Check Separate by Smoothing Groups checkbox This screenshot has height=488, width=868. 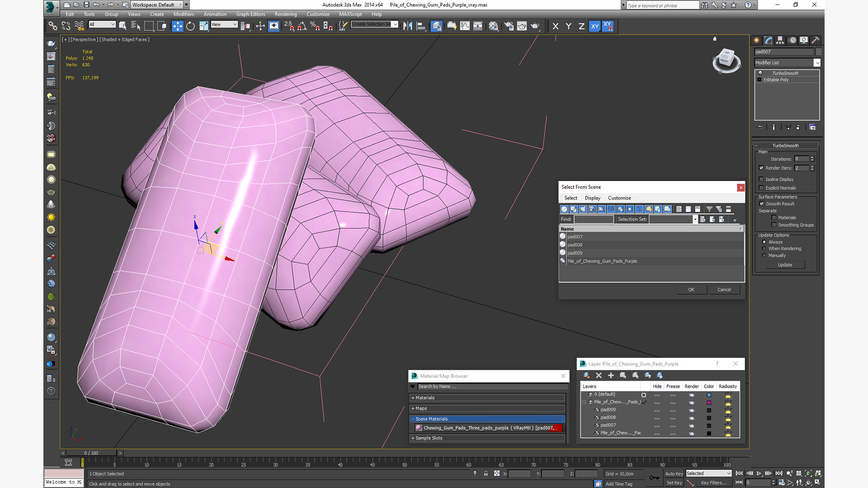pyautogui.click(x=774, y=225)
